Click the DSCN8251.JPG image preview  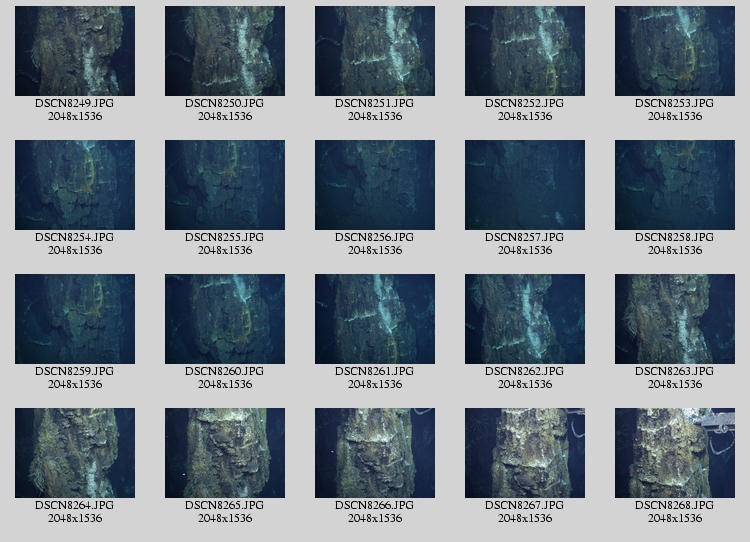pos(374,51)
